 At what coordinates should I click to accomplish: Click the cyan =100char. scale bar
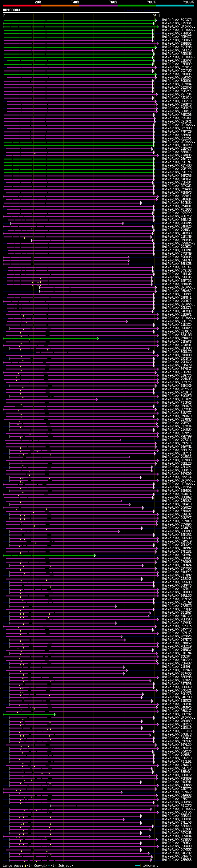[137, 866]
